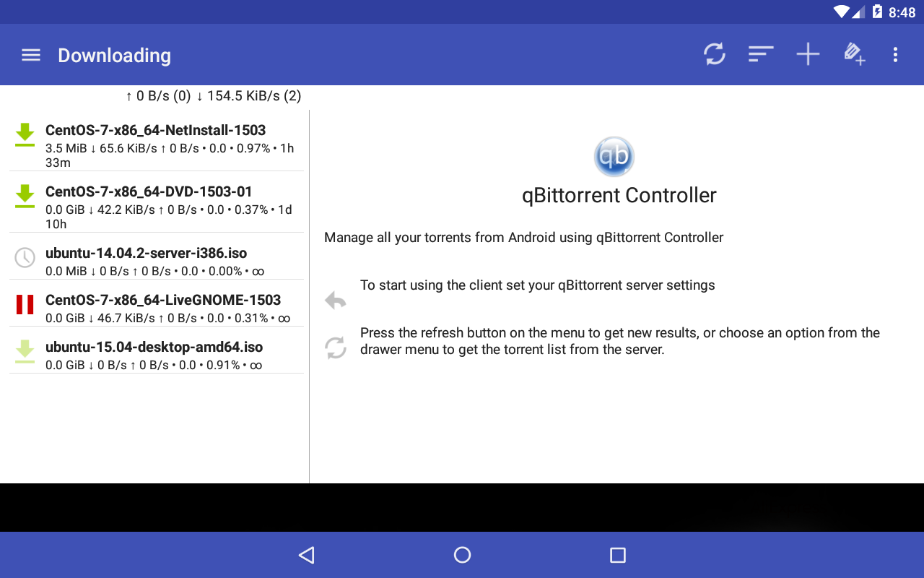The image size is (924, 578).
Task: Tap the transfer speed summary line
Action: pos(213,95)
